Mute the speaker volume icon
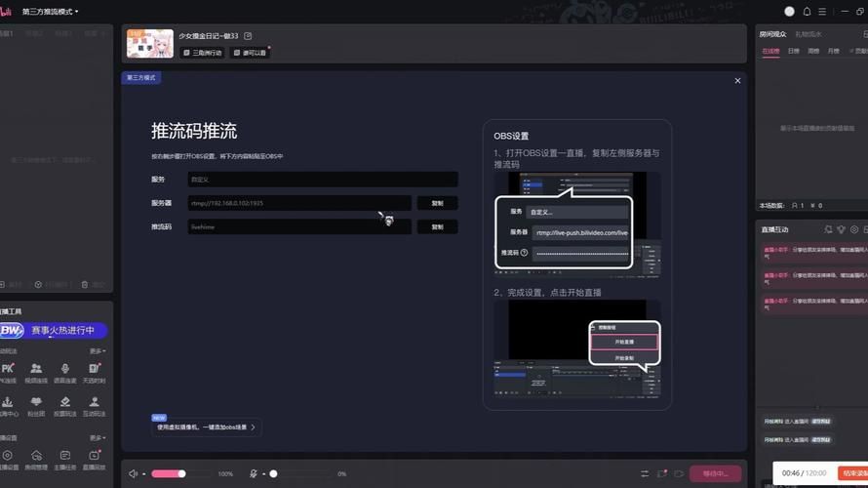The image size is (868, 488). click(134, 474)
